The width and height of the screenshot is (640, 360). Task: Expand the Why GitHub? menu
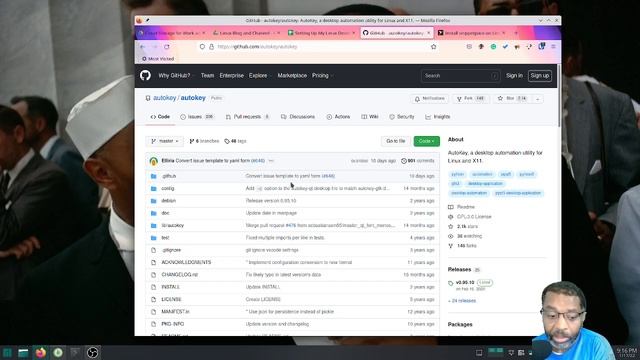176,76
